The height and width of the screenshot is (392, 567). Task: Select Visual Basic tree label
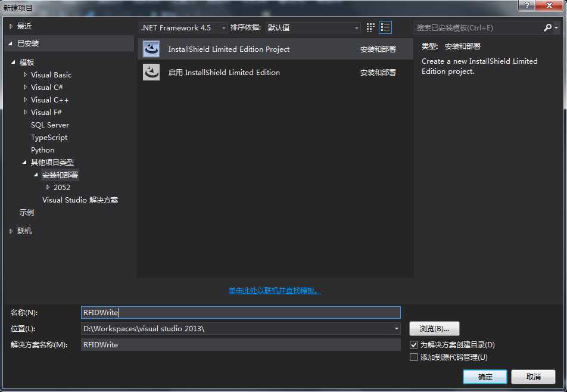[x=51, y=75]
